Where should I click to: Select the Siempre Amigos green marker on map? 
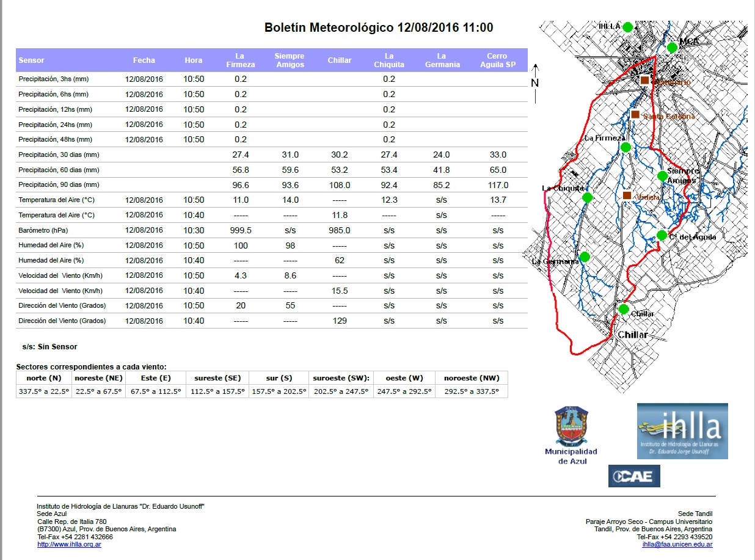[662, 176]
